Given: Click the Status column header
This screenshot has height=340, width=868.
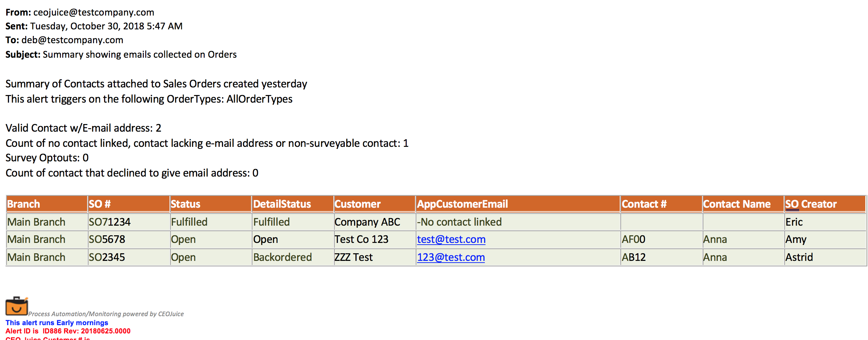Looking at the screenshot, I should pyautogui.click(x=211, y=204).
